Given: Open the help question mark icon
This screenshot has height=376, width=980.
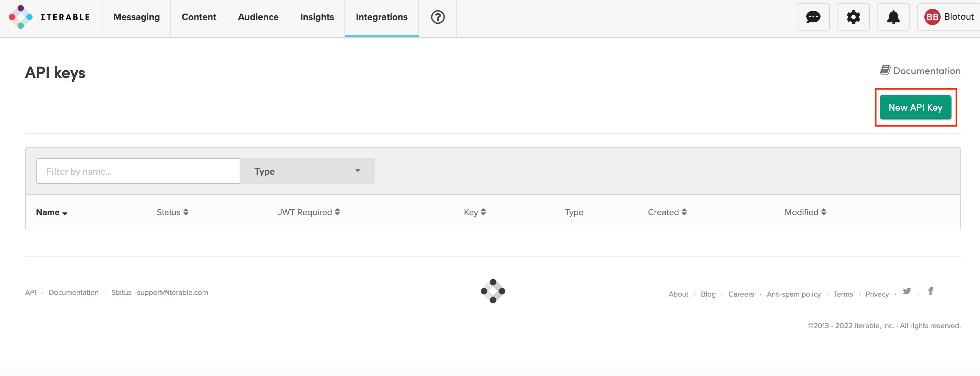Looking at the screenshot, I should pos(437,17).
